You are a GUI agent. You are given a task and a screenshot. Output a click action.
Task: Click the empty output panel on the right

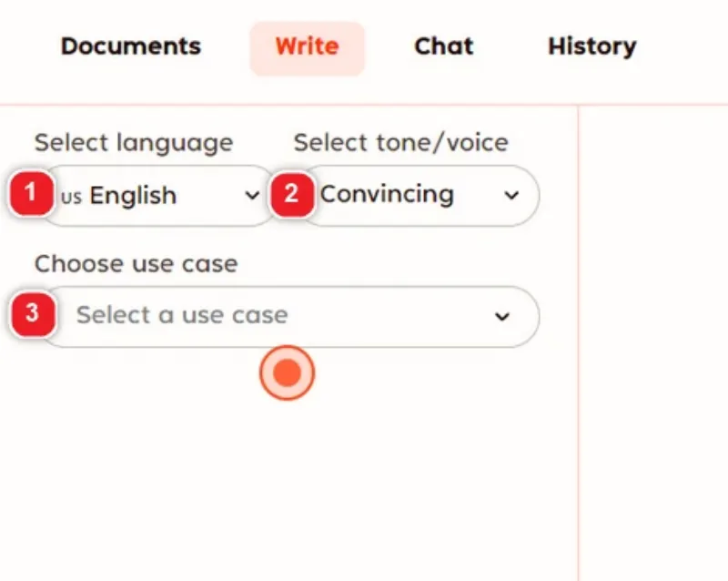point(653,343)
